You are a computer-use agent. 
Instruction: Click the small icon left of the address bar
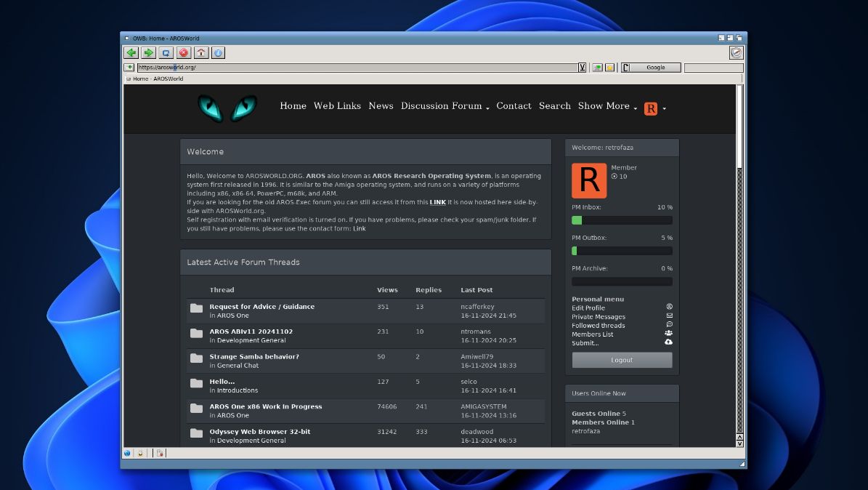[129, 68]
